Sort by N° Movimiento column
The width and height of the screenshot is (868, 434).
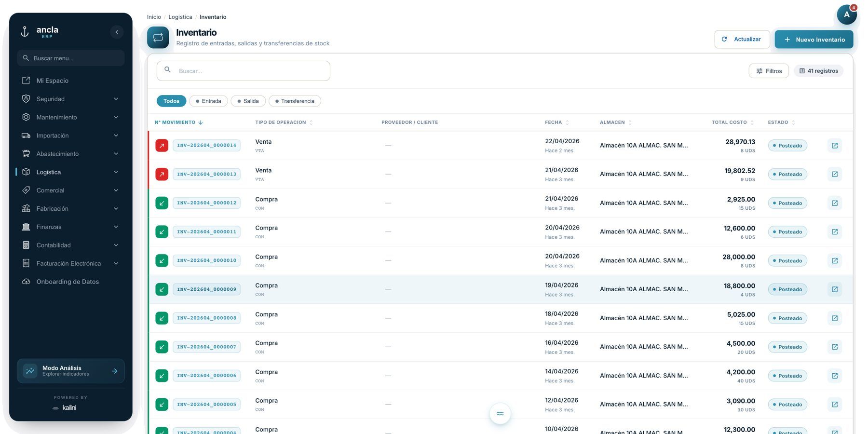coord(178,122)
